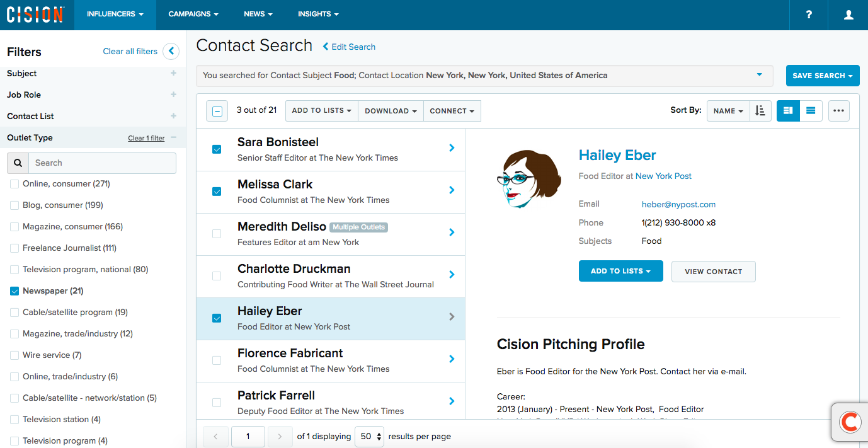
Task: Expand the search summary bar dropdown
Action: coord(759,75)
